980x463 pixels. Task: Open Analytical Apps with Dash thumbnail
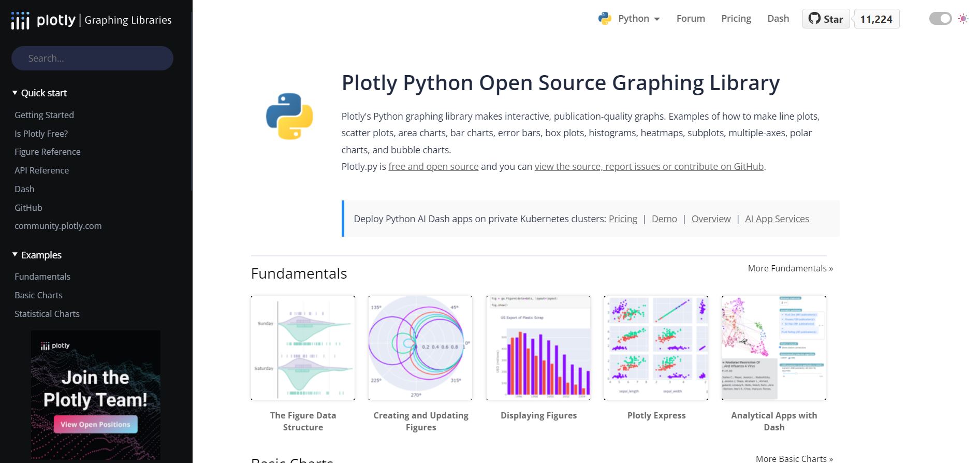coord(774,348)
